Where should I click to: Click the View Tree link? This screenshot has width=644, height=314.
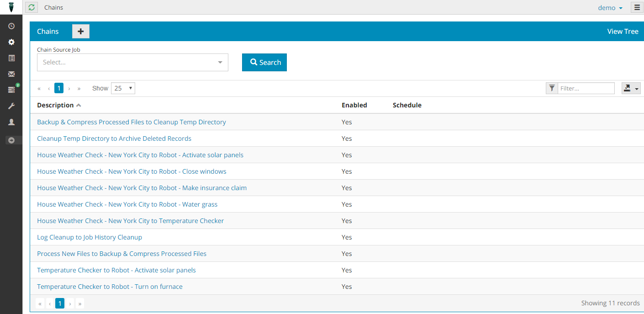coord(623,32)
